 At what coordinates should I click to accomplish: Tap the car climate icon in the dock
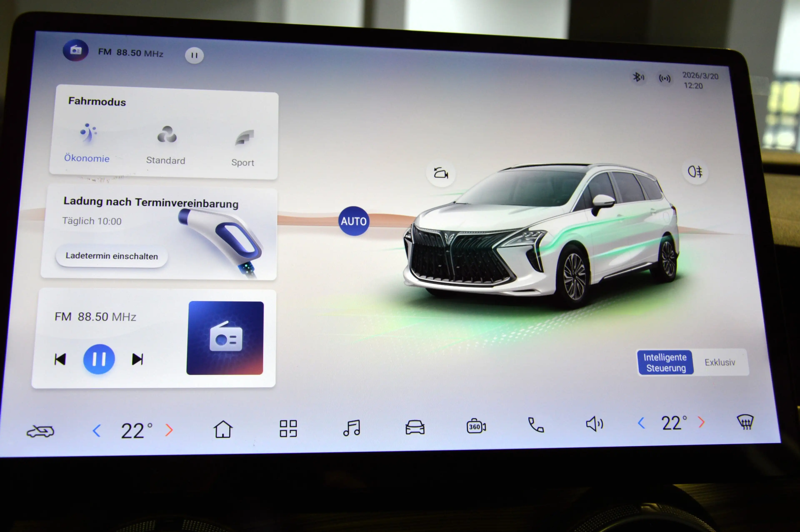point(40,431)
